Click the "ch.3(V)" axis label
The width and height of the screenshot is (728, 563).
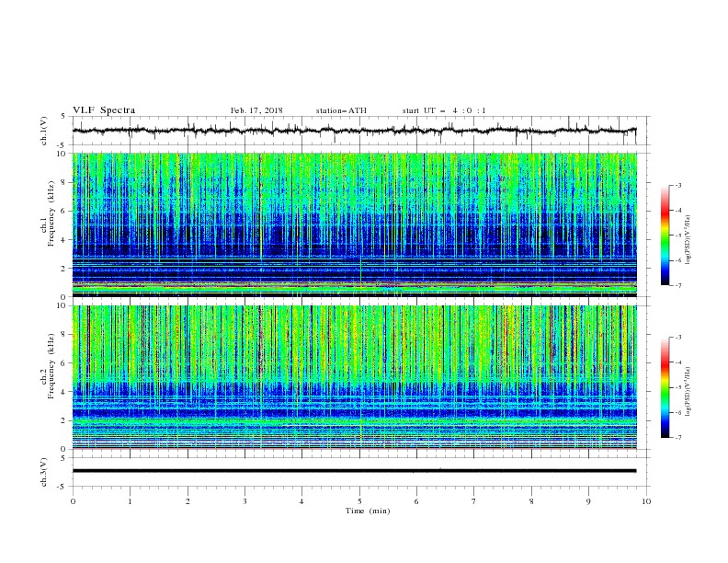(x=44, y=472)
